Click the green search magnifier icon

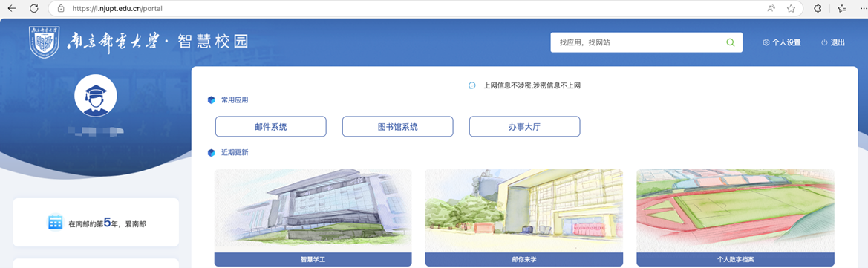tap(730, 42)
